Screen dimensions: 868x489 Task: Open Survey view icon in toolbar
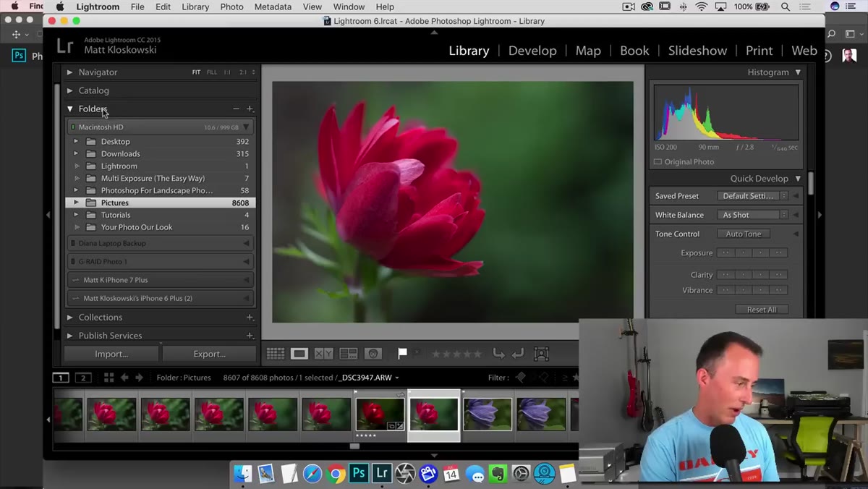point(349,354)
